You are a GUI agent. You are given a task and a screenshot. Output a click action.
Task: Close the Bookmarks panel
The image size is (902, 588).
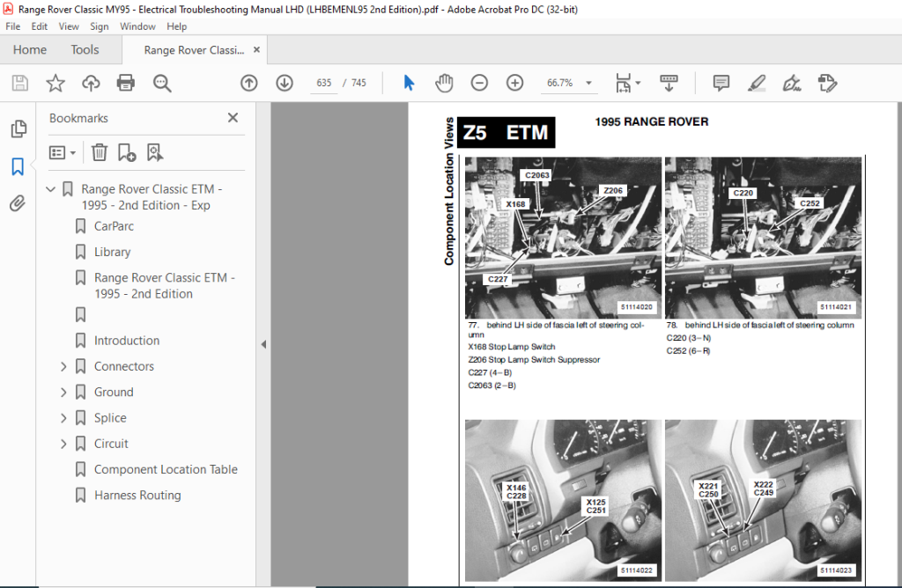tap(233, 118)
